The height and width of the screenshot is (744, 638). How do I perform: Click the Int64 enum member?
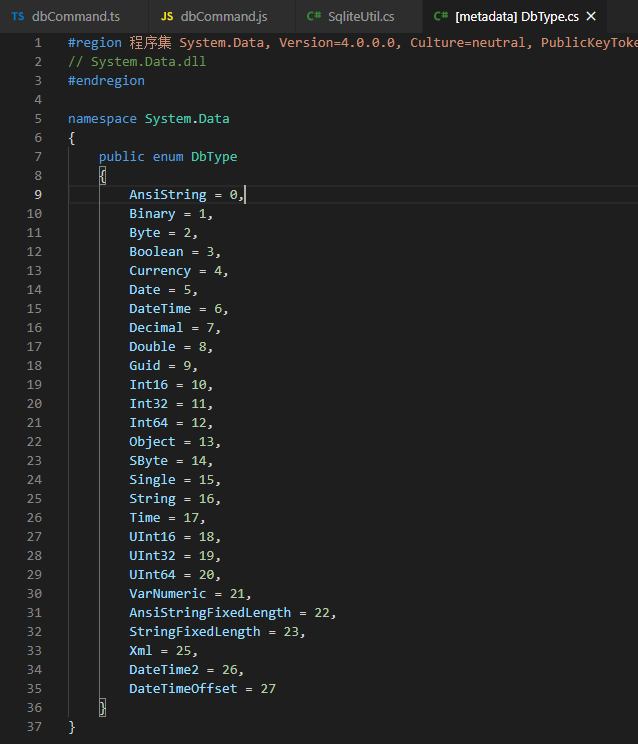[x=148, y=422]
